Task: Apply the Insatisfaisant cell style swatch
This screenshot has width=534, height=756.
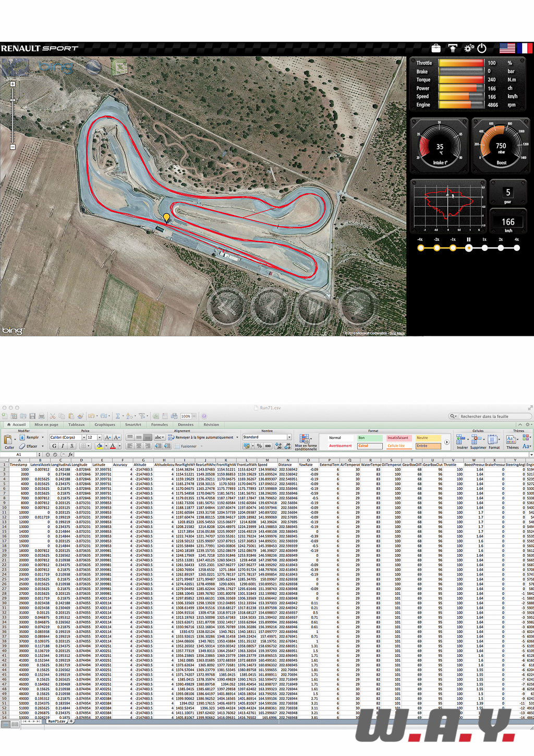Action: coord(398,438)
